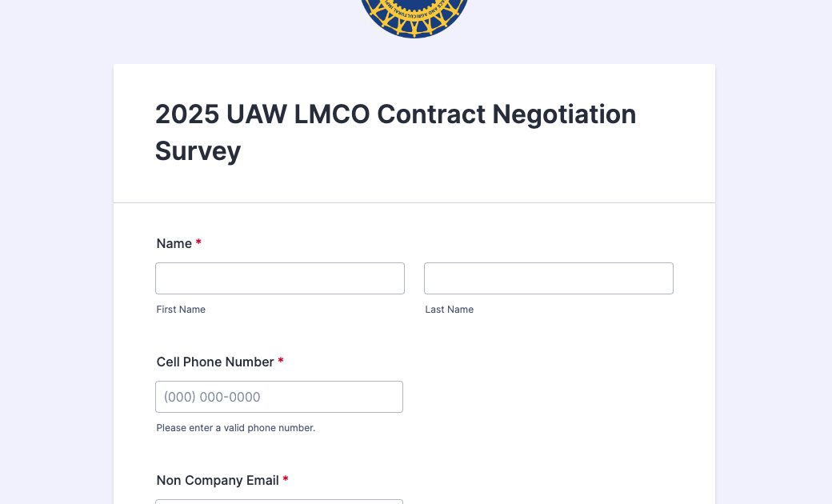Click the "Please enter a valid phone number" hint

235,428
